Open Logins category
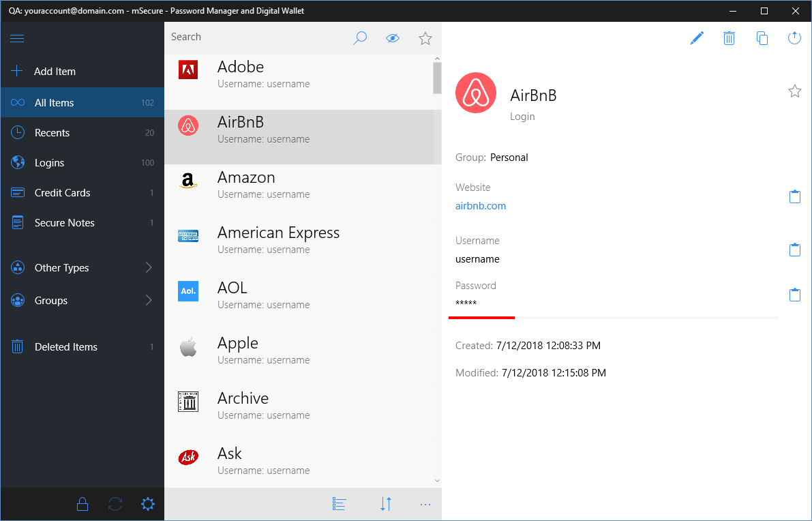The image size is (812, 521). (x=82, y=162)
